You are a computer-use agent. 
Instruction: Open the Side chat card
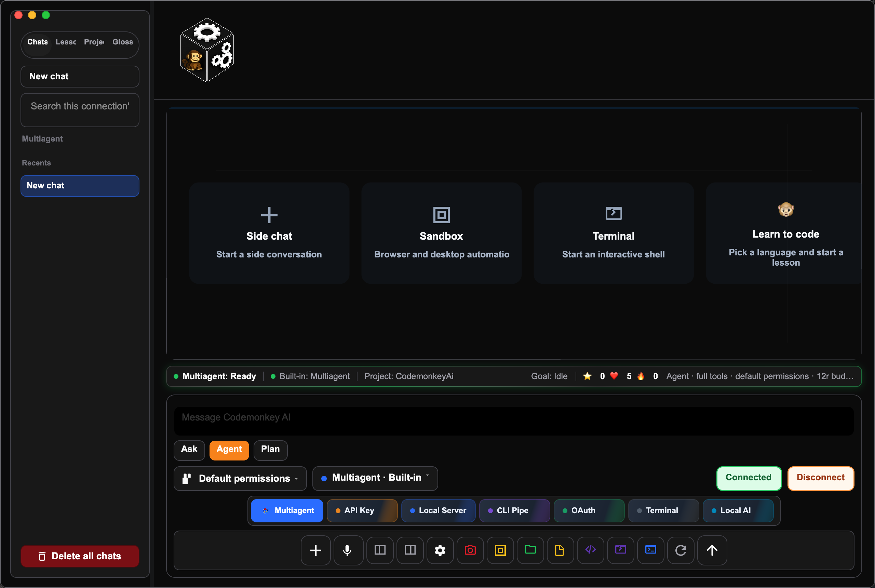[269, 233]
